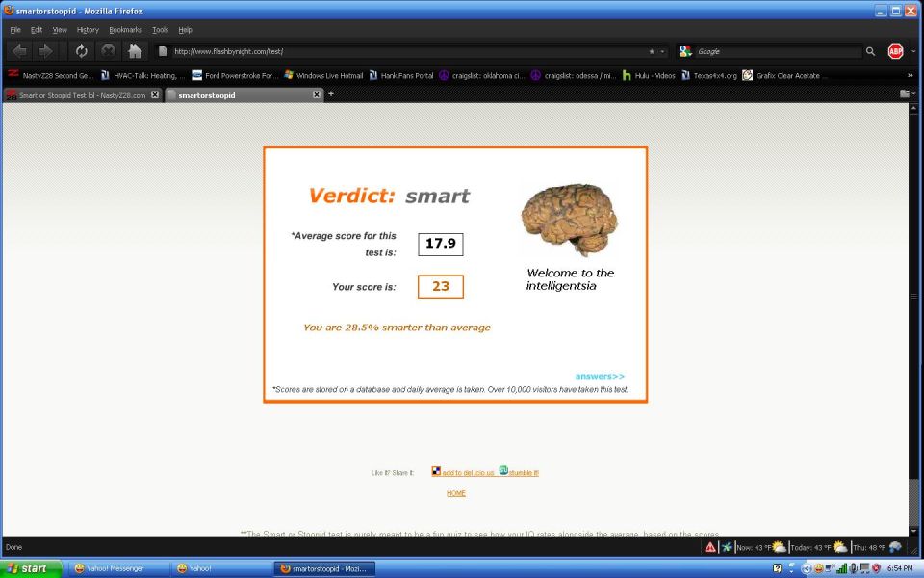Reload the current page
Image resolution: width=924 pixels, height=578 pixels.
(x=81, y=51)
